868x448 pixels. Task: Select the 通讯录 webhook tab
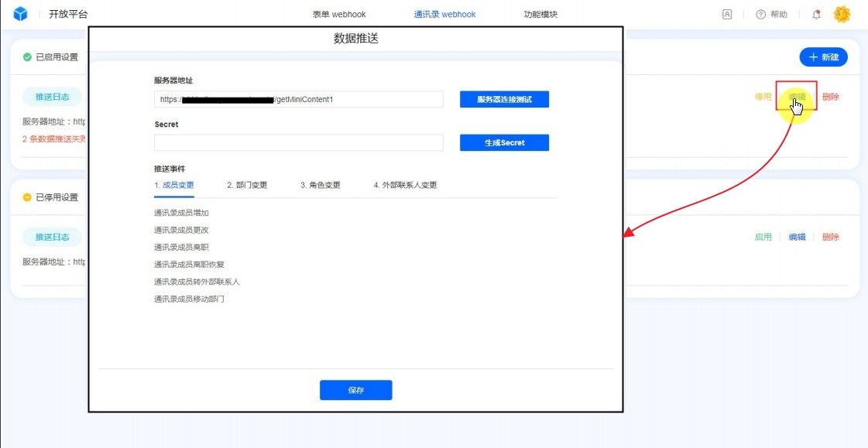(x=444, y=15)
